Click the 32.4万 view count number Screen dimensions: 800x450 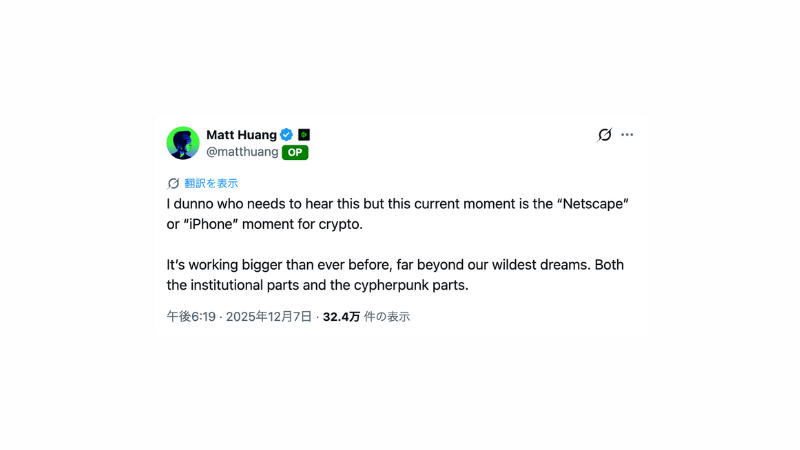pyautogui.click(x=341, y=317)
